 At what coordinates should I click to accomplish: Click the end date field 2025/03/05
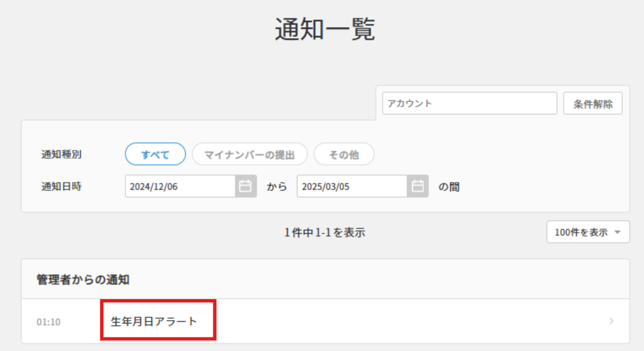click(352, 187)
